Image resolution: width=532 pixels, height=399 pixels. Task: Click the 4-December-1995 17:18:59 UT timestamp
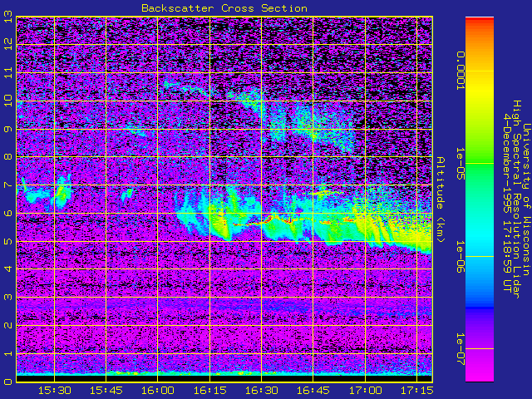507,203
